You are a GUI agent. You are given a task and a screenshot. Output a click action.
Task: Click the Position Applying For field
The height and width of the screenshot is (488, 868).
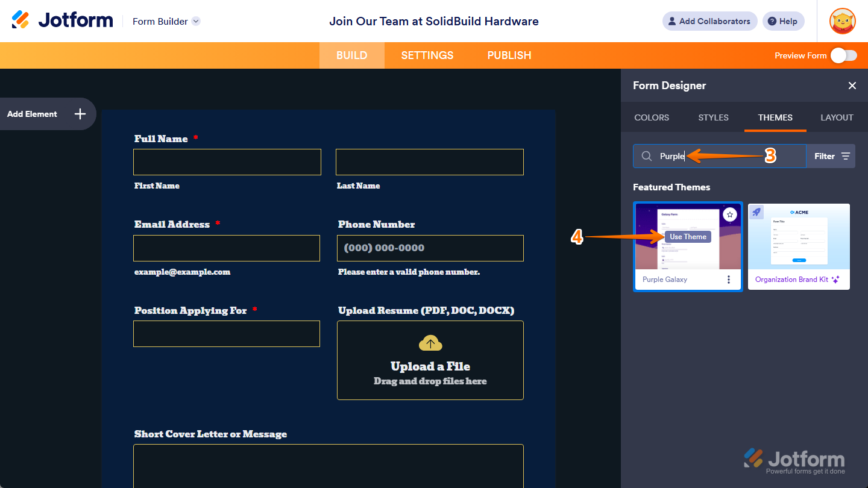click(227, 334)
